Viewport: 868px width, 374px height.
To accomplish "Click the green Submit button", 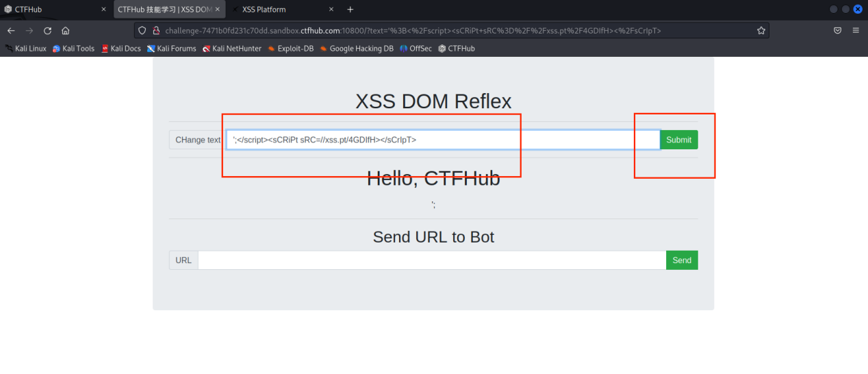I will point(679,140).
